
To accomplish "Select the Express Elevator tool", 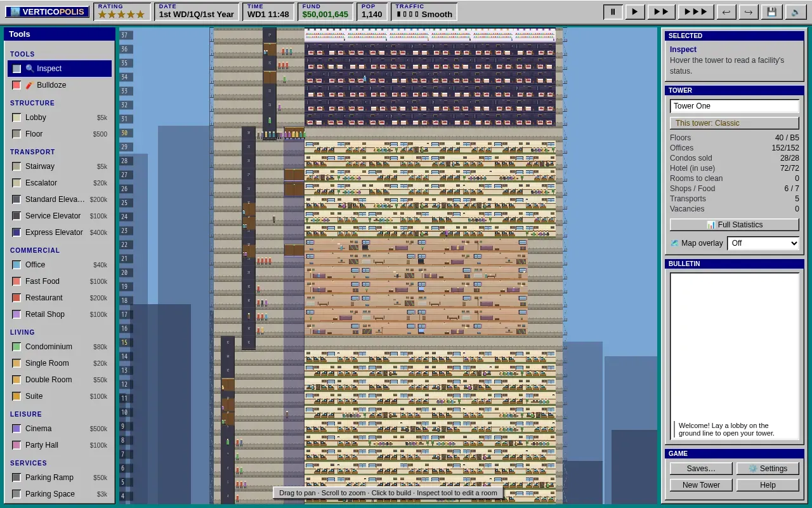I will click(x=60, y=232).
